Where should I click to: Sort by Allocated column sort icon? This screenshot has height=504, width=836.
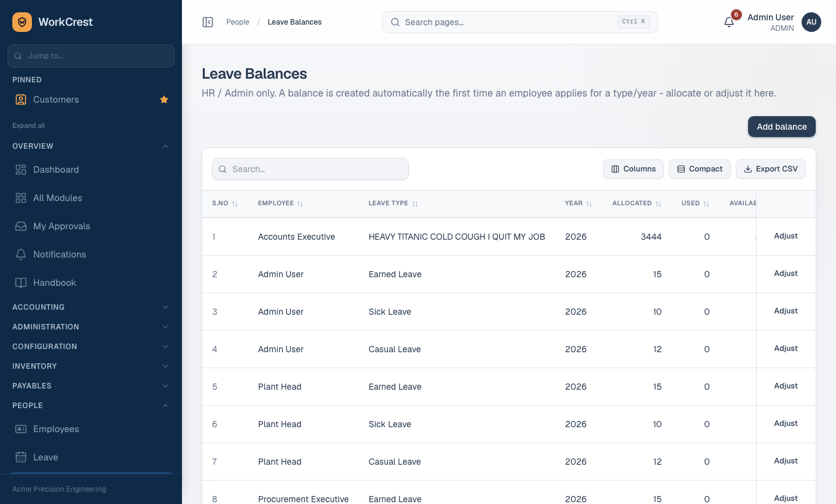[x=658, y=203]
